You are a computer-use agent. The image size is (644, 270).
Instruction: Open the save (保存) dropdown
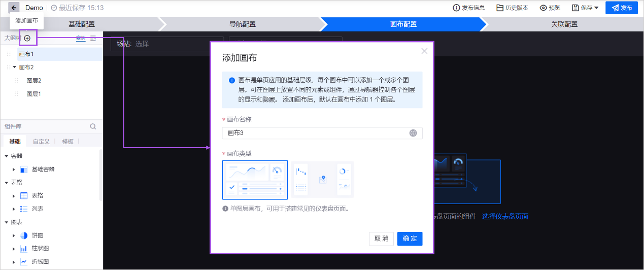[x=585, y=8]
